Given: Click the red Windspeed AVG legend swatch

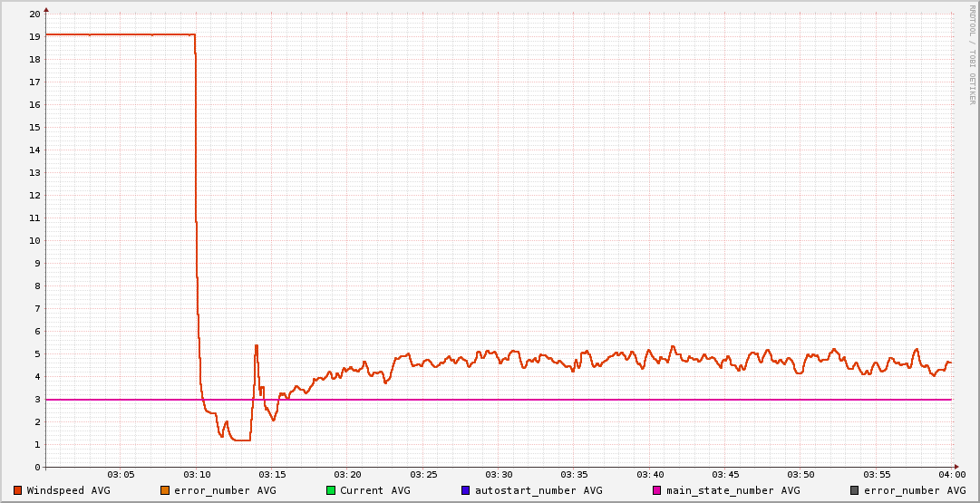Looking at the screenshot, I should (x=17, y=490).
